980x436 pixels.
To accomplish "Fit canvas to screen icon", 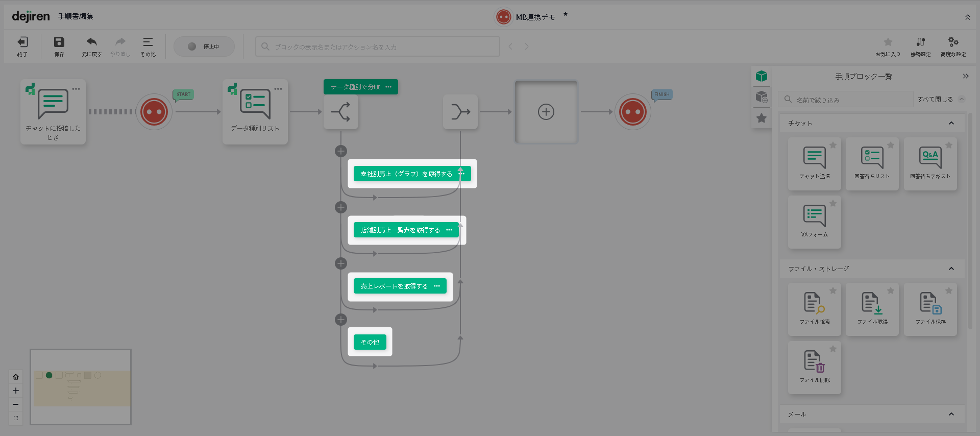I will [16, 418].
